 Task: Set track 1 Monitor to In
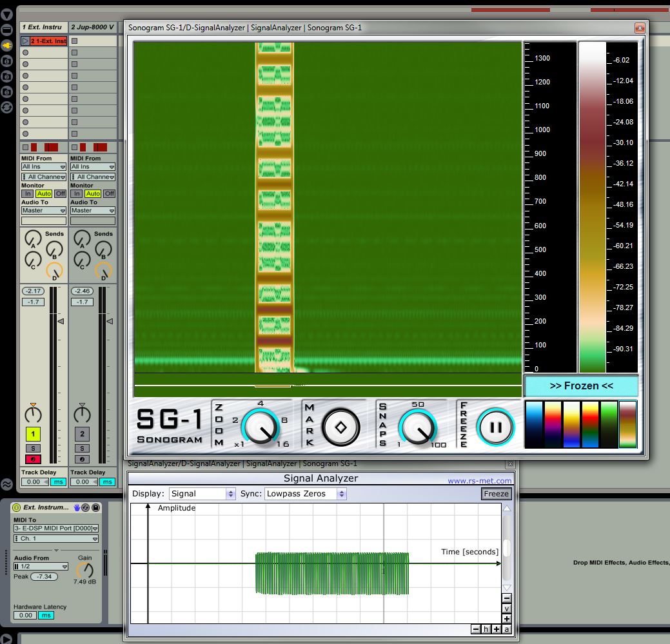pos(28,193)
